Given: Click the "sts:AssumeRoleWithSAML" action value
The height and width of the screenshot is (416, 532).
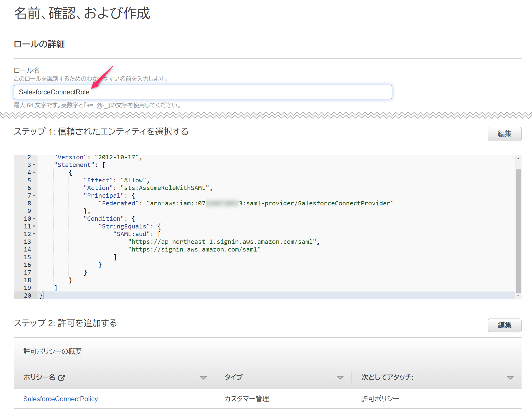Looking at the screenshot, I should tap(165, 188).
